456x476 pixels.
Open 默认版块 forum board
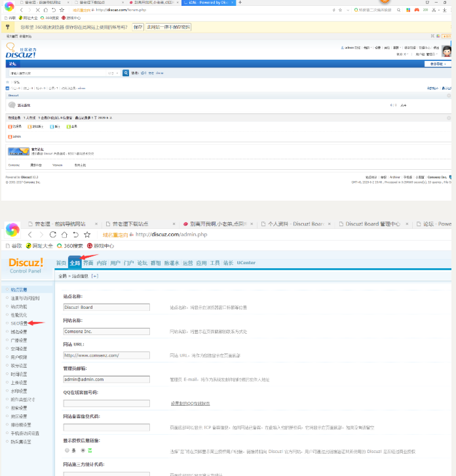(x=24, y=106)
